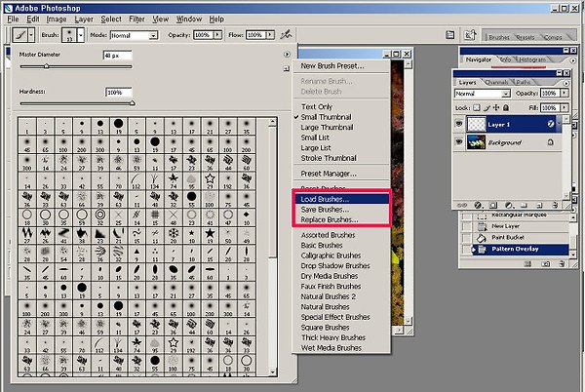Image resolution: width=585 pixels, height=392 pixels.
Task: Select the snowflake brush thumbnail
Action: click(174, 233)
